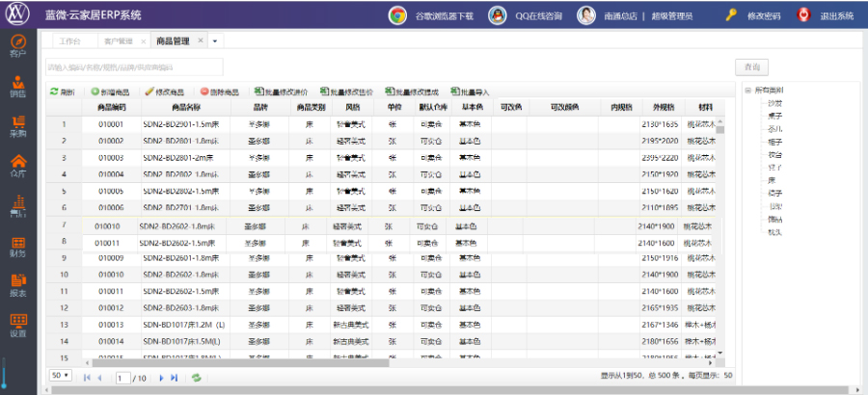Image resolution: width=868 pixels, height=395 pixels.
Task: Open the 财务 (Finance) sidebar module
Action: click(x=17, y=245)
